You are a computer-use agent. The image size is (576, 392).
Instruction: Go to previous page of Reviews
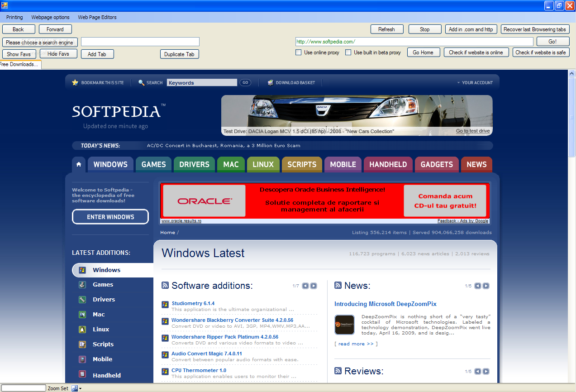pos(478,371)
